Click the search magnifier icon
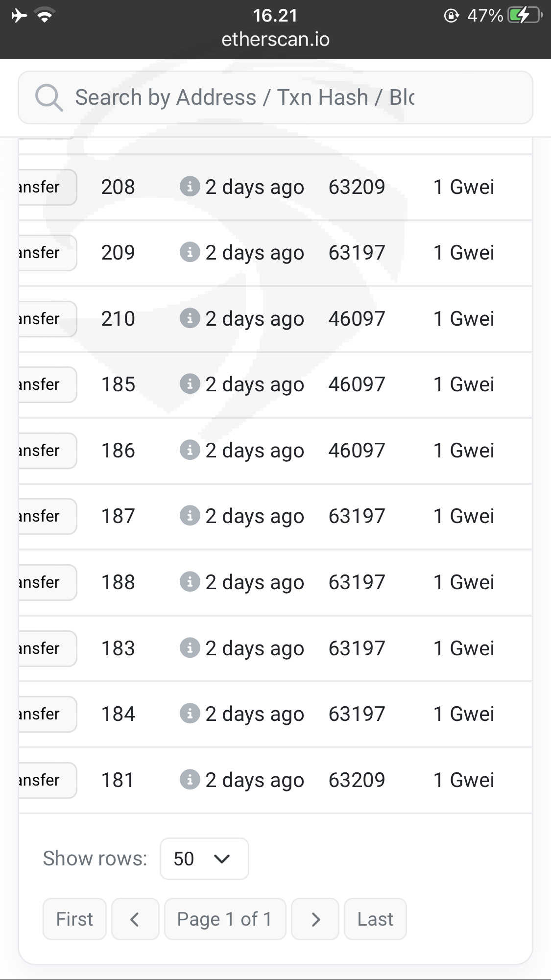Viewport: 551px width, 980px height. pyautogui.click(x=48, y=97)
